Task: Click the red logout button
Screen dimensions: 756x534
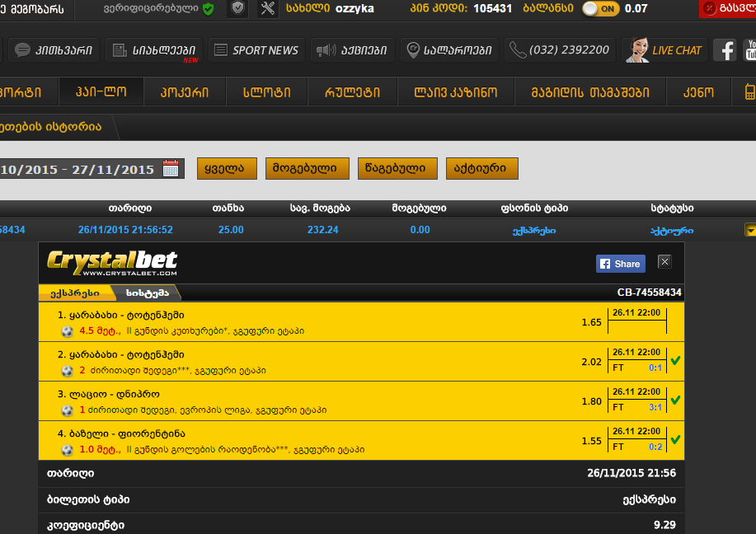Action: (x=727, y=9)
